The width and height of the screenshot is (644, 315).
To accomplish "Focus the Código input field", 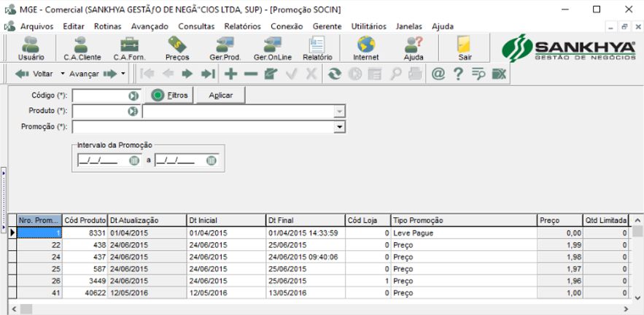I will (x=100, y=96).
